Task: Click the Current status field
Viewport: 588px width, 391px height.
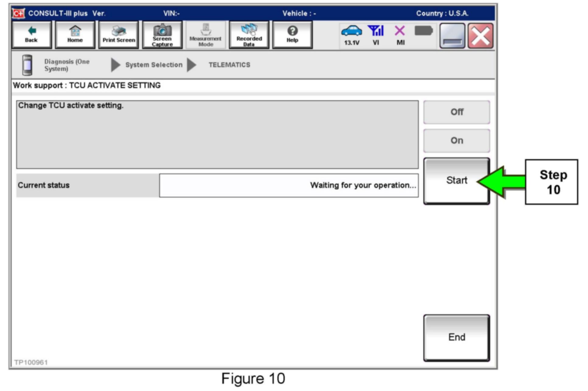Action: 288,185
